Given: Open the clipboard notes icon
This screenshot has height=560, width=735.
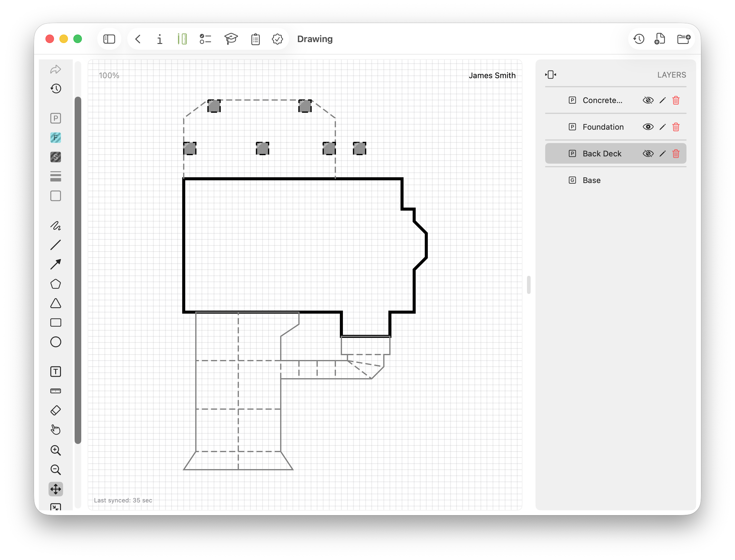Looking at the screenshot, I should point(255,39).
